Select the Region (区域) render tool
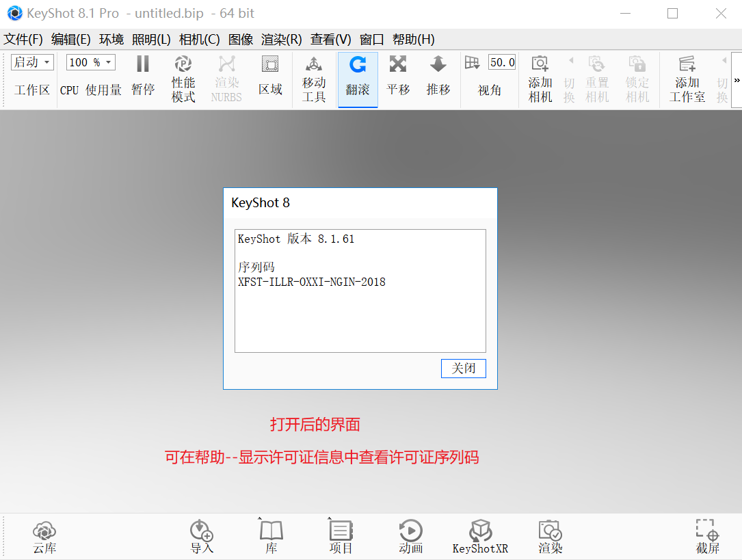Image resolution: width=742 pixels, height=560 pixels. click(x=270, y=64)
